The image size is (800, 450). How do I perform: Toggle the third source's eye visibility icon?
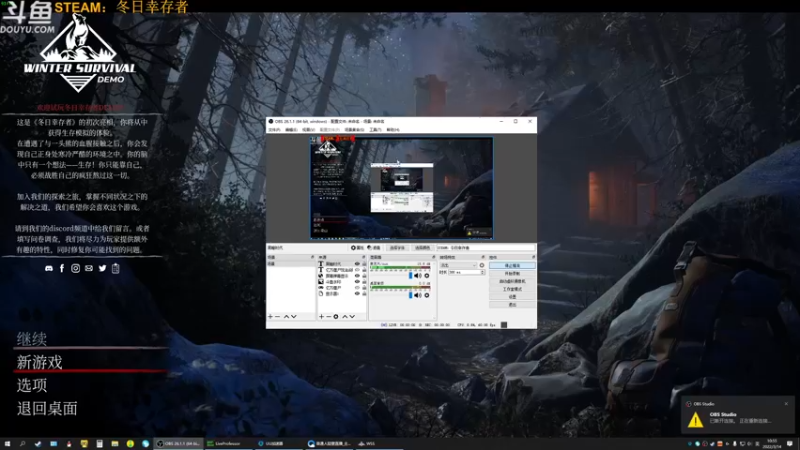(x=357, y=276)
